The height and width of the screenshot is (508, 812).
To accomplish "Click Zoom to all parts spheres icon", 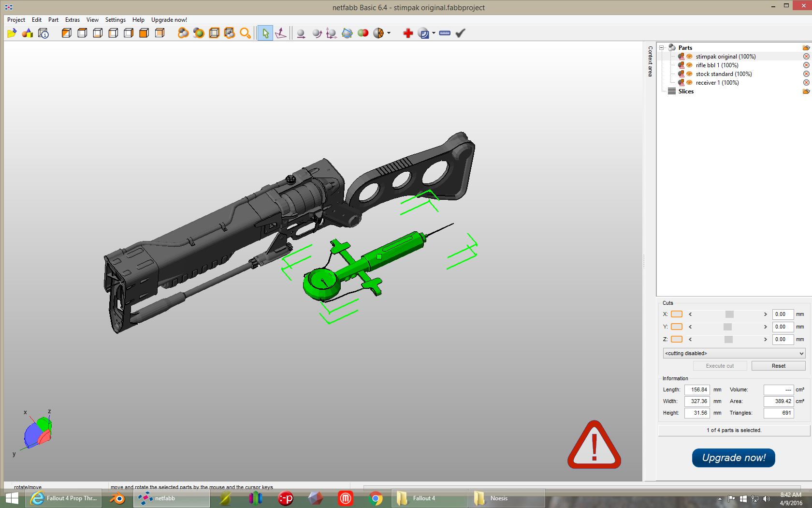I will [x=183, y=33].
